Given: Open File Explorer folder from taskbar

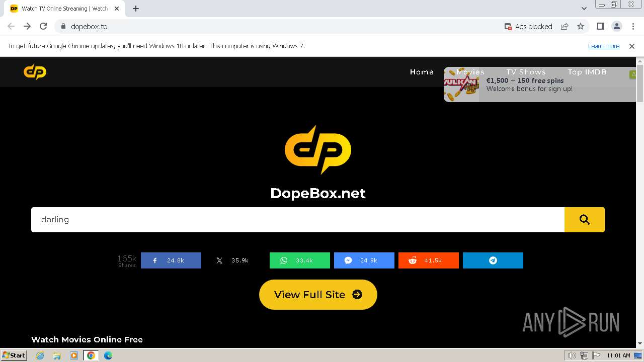Looking at the screenshot, I should point(57,355).
